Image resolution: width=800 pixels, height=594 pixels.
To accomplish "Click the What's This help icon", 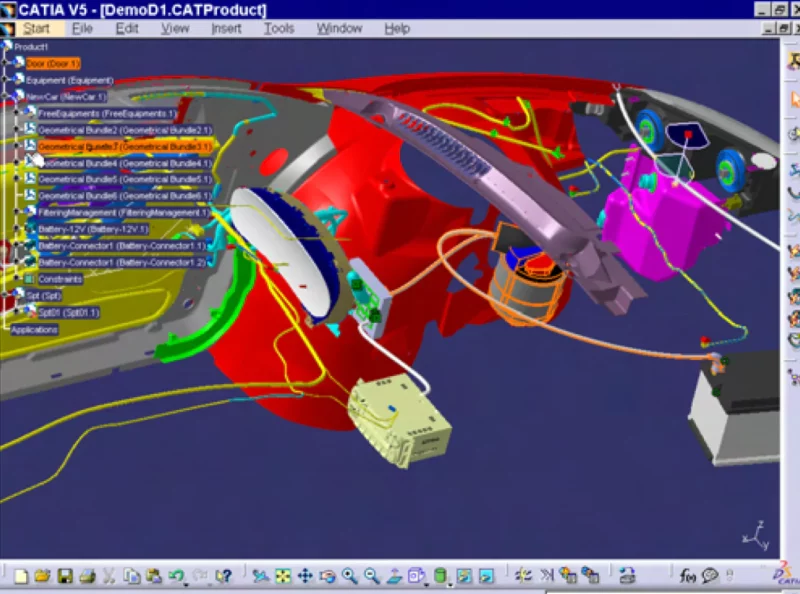I will pyautogui.click(x=223, y=576).
